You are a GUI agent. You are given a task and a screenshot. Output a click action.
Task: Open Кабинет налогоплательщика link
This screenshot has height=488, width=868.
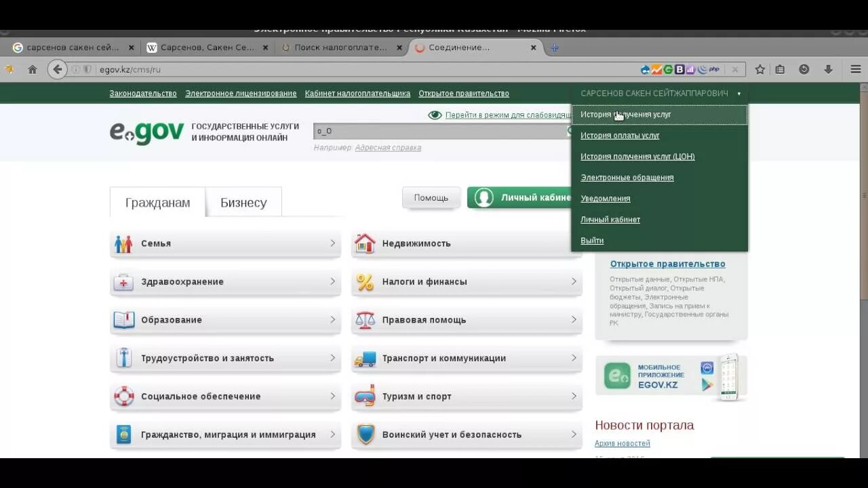(357, 94)
